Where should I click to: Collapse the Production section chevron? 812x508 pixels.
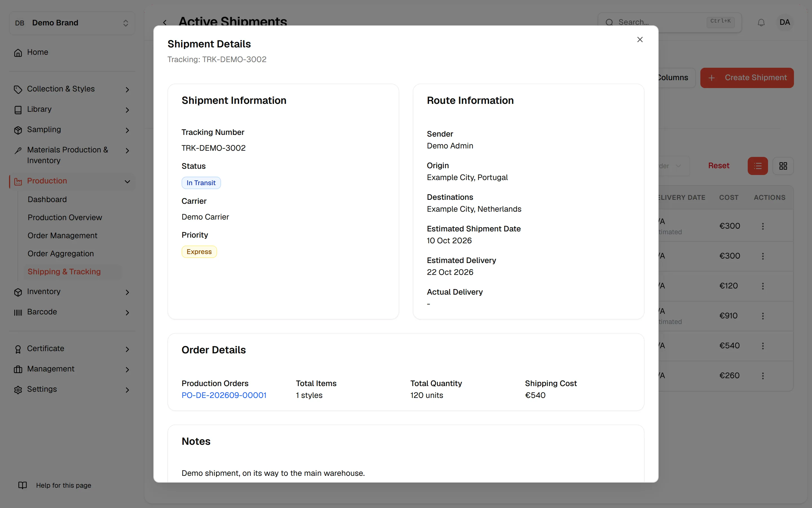(127, 181)
